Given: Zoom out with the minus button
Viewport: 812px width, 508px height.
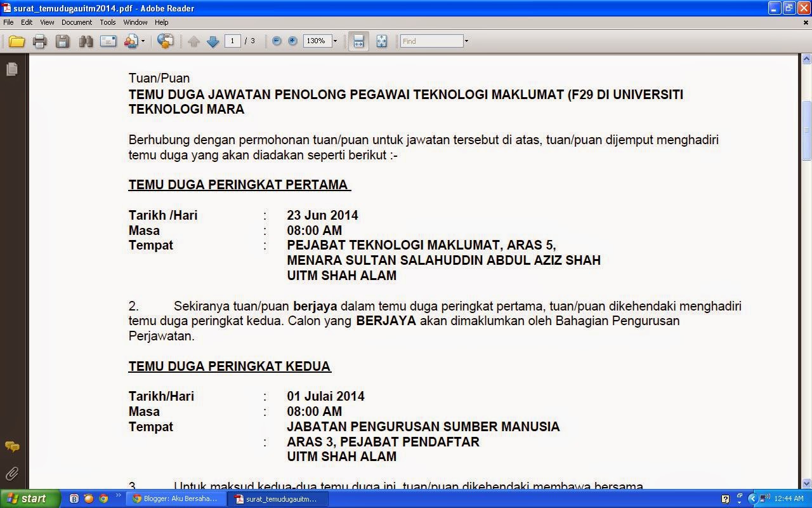Looking at the screenshot, I should [277, 41].
